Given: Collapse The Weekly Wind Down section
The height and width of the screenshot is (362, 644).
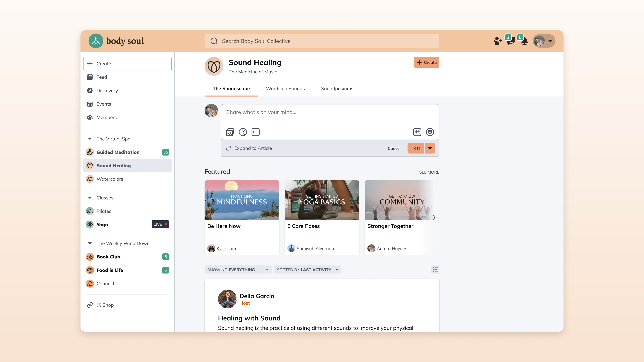Looking at the screenshot, I should pos(90,243).
